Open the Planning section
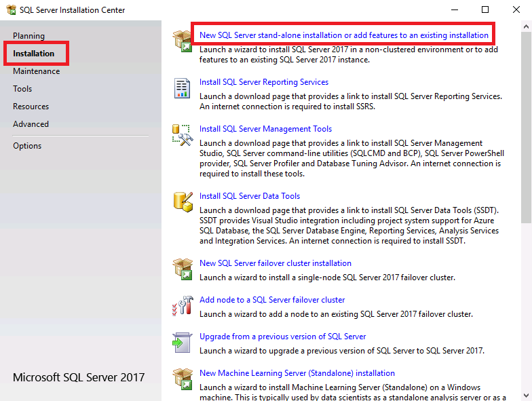The height and width of the screenshot is (401, 532). 28,36
